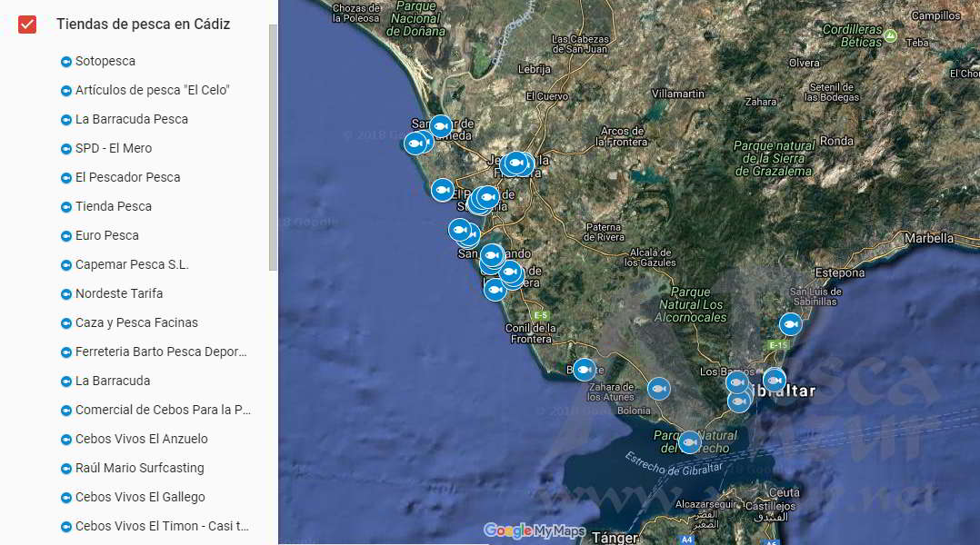Click the sidebar vertical scrollbar
The width and height of the screenshot is (980, 545).
(273, 145)
